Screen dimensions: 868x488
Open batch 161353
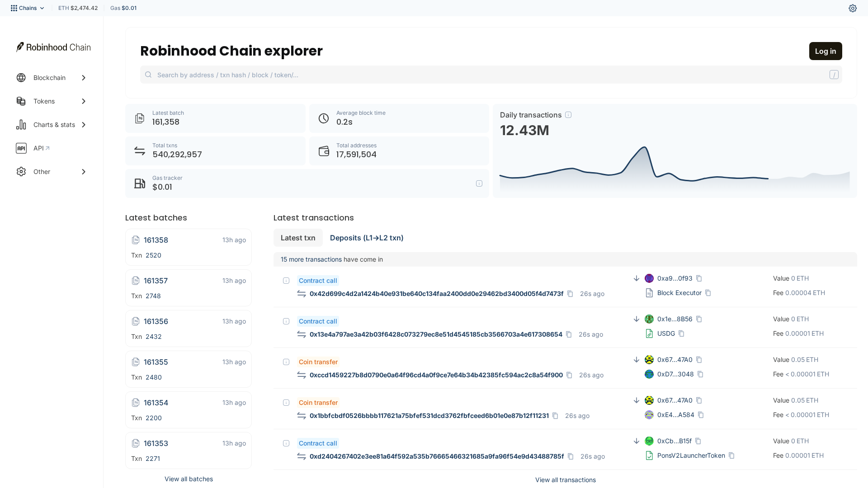156,443
